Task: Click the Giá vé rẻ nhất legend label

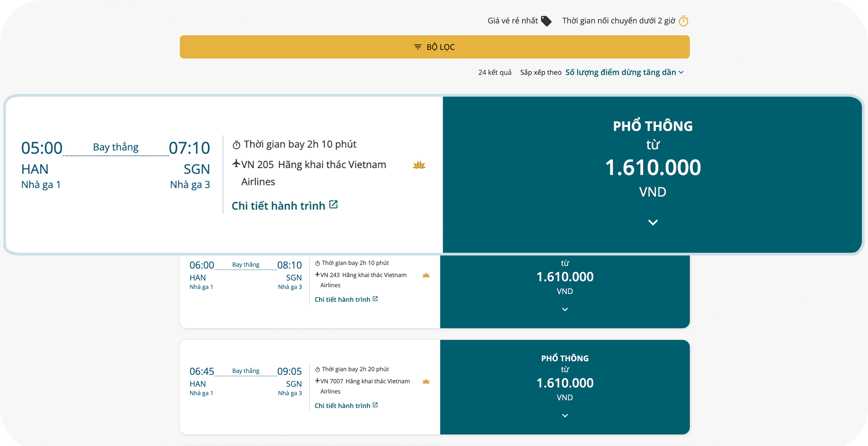Action: (513, 21)
